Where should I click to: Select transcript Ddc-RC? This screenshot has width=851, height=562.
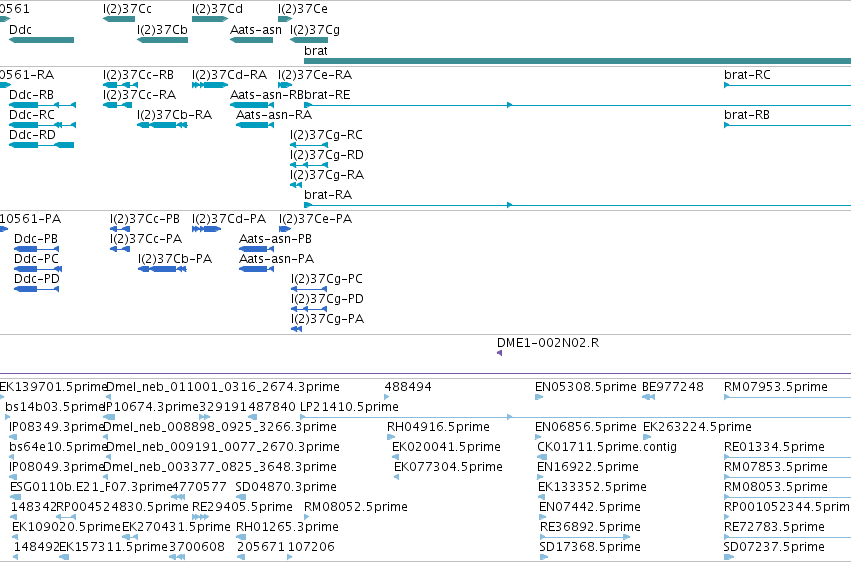[42, 125]
